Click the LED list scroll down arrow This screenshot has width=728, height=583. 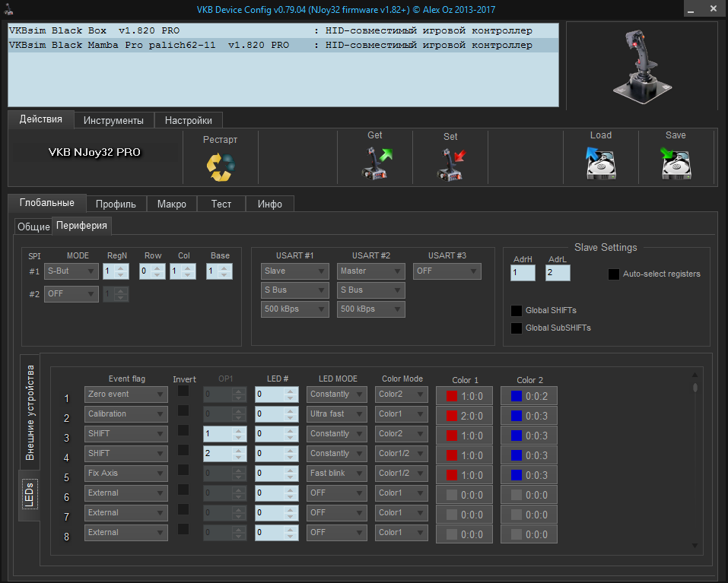coord(695,546)
